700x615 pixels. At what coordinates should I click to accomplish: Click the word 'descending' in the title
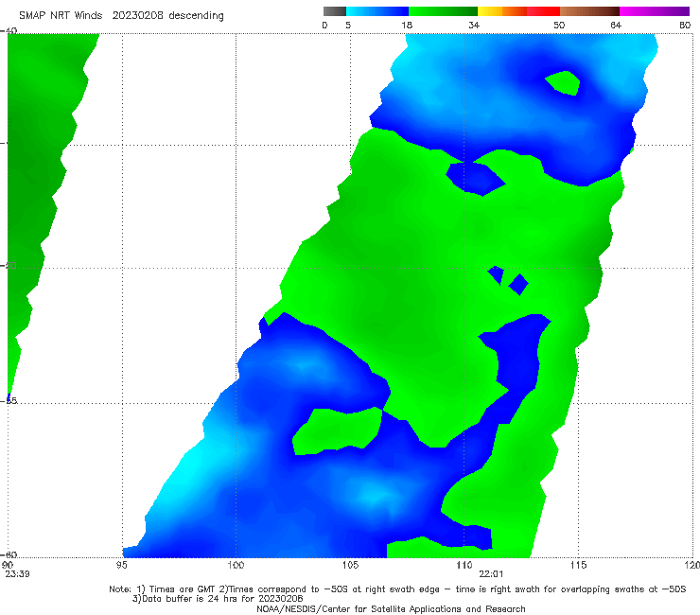[197, 16]
